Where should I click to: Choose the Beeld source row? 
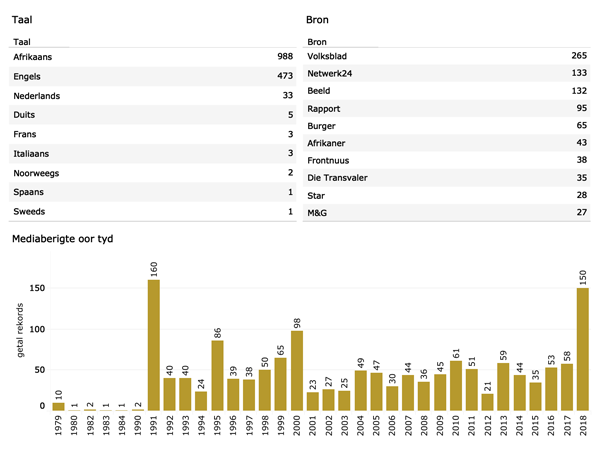445,90
